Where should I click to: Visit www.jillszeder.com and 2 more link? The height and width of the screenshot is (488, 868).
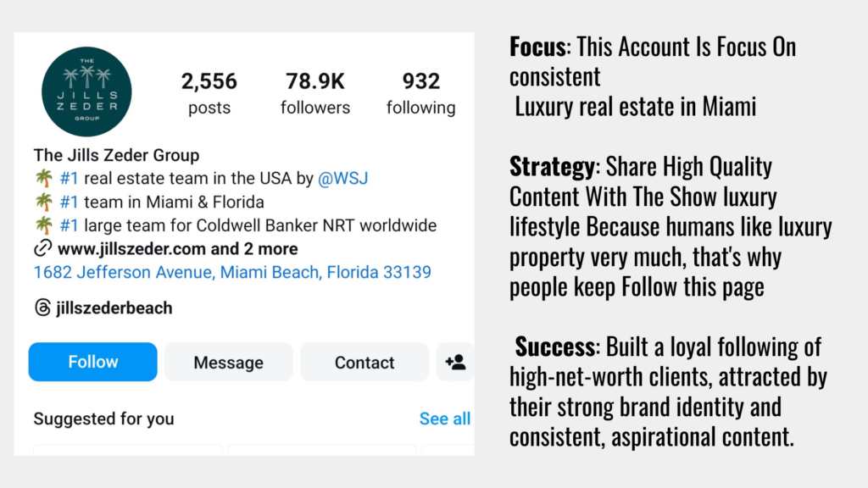177,249
